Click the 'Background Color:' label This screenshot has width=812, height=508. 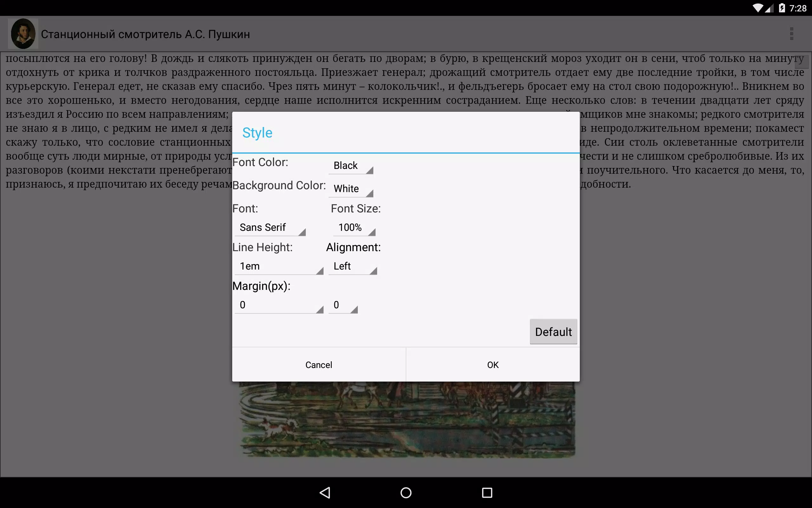click(279, 185)
